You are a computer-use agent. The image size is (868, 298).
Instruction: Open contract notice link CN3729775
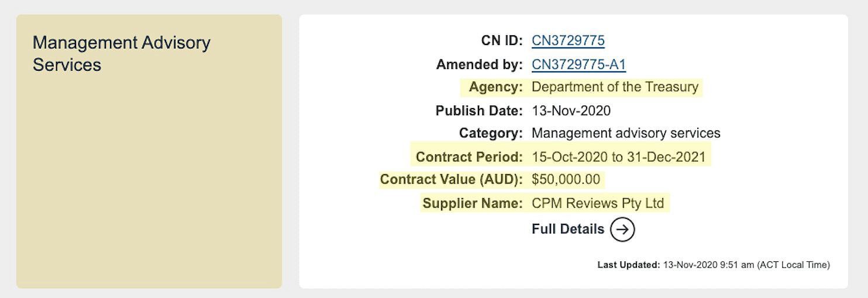[x=568, y=40]
